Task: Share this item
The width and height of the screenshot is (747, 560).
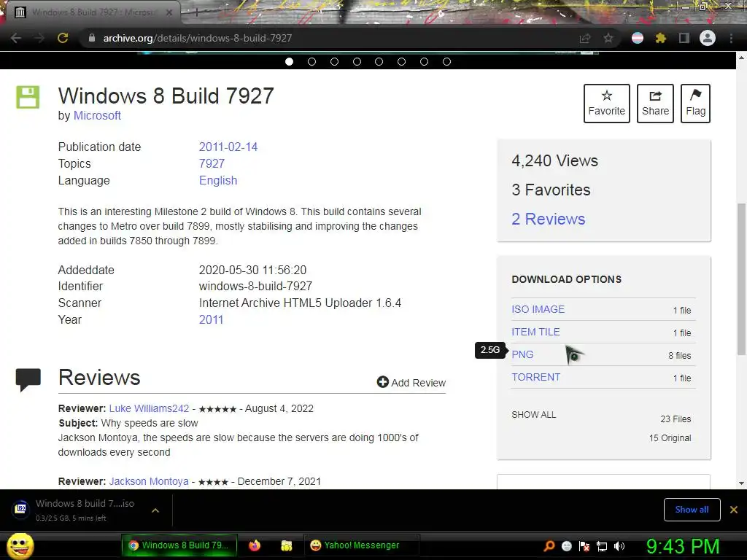Action: point(655,104)
